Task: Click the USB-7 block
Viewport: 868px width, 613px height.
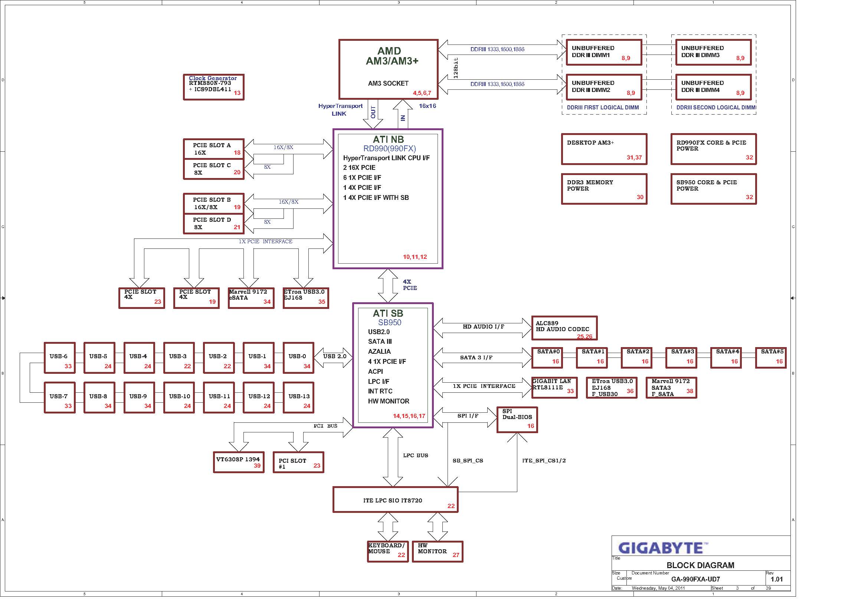Action: [60, 397]
